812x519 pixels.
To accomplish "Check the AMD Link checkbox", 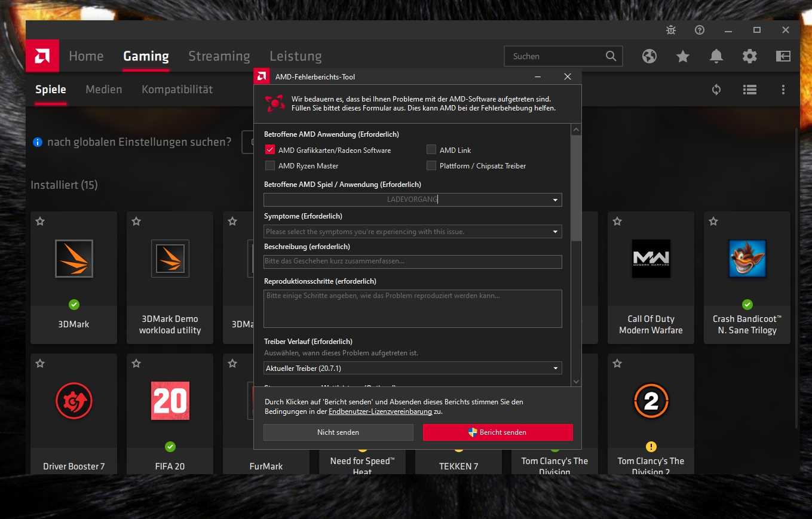I will pyautogui.click(x=431, y=150).
